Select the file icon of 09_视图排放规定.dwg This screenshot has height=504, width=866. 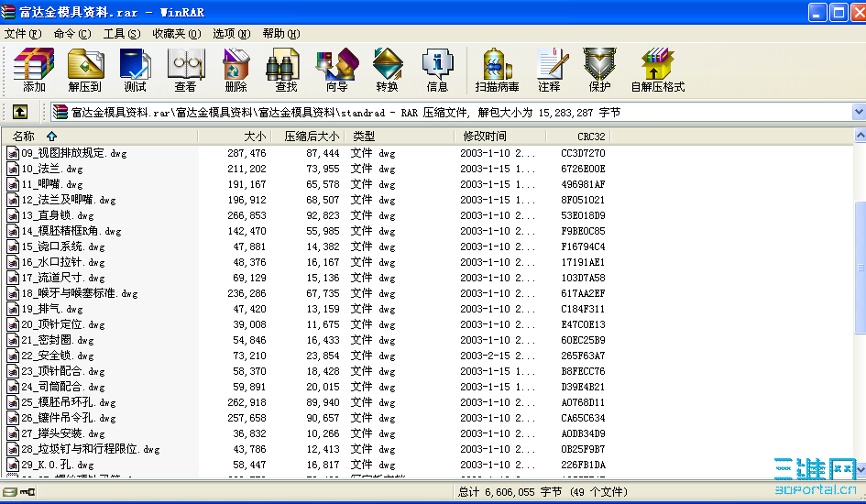point(13,153)
